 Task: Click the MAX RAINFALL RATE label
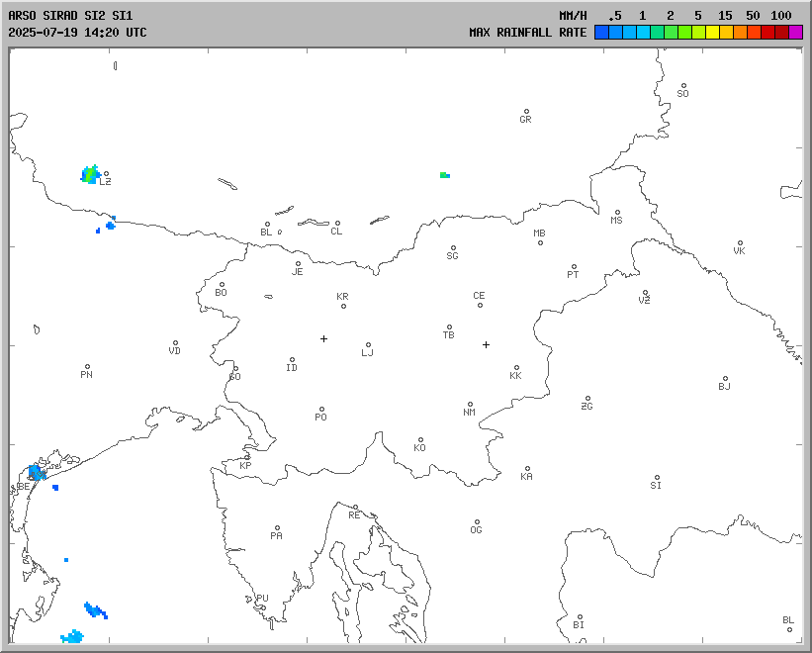pos(527,32)
